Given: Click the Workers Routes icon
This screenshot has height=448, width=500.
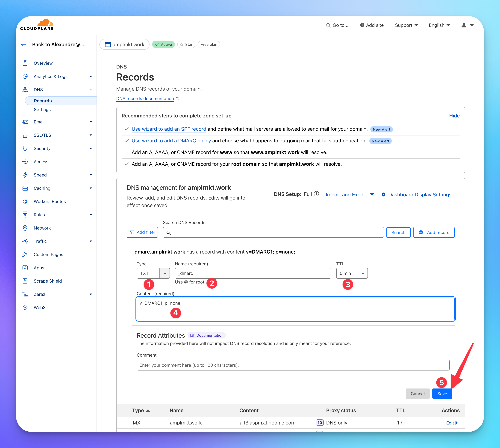Looking at the screenshot, I should 25,201.
